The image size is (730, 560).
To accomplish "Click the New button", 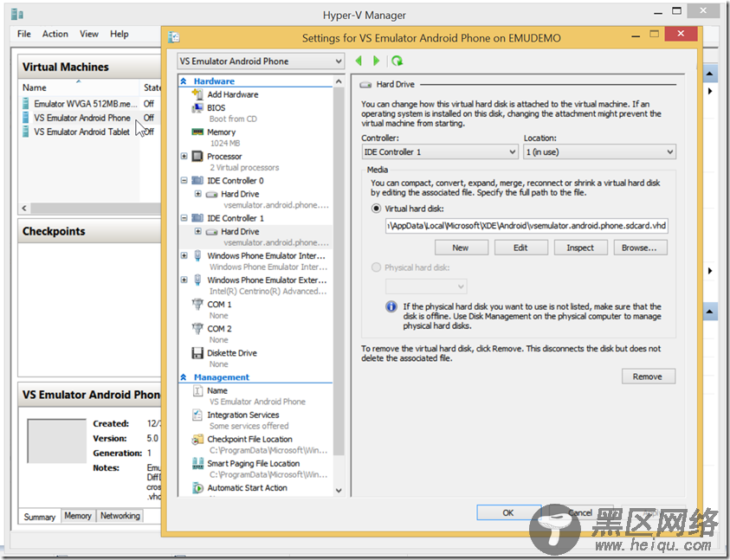I will click(461, 248).
